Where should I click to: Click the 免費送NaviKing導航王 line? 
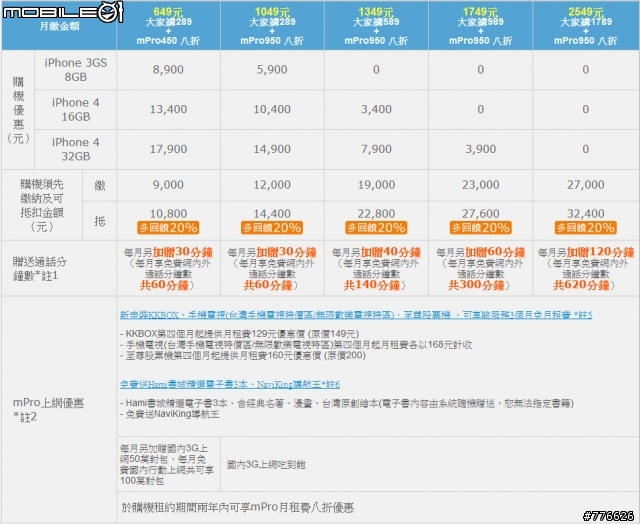[x=170, y=414]
